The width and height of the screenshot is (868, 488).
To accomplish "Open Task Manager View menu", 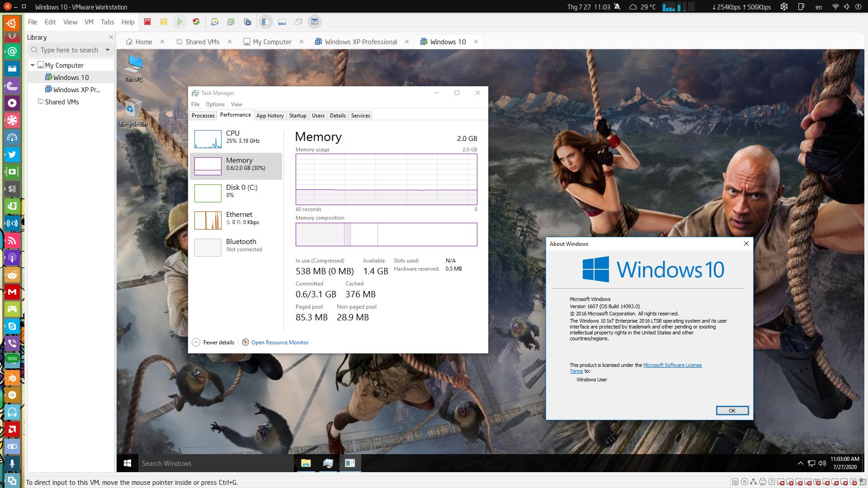I will pyautogui.click(x=236, y=104).
